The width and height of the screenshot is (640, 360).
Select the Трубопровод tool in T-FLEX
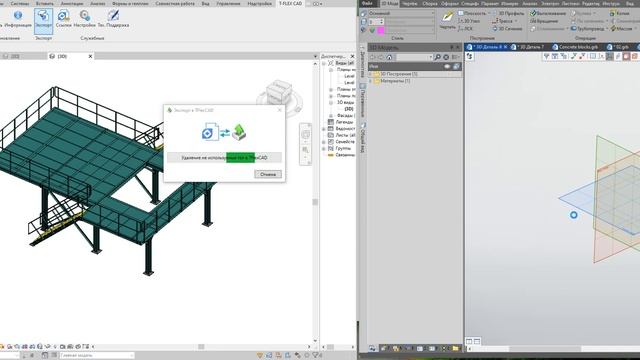(x=587, y=29)
